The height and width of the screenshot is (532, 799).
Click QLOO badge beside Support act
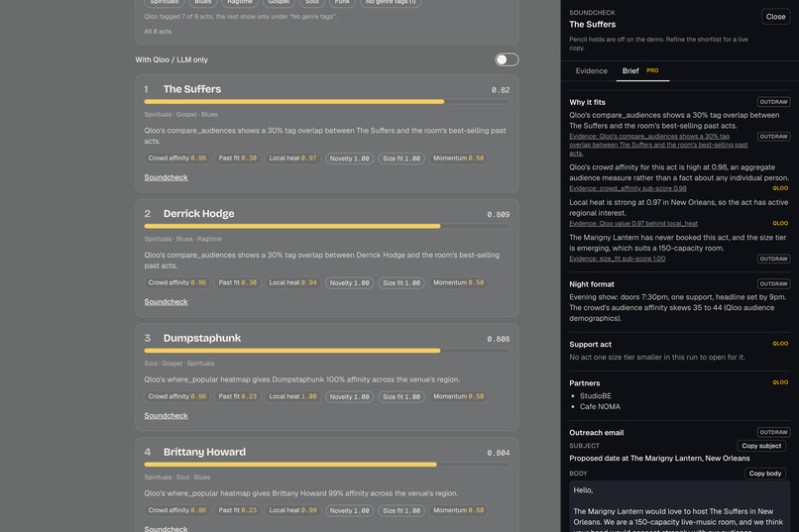[780, 344]
